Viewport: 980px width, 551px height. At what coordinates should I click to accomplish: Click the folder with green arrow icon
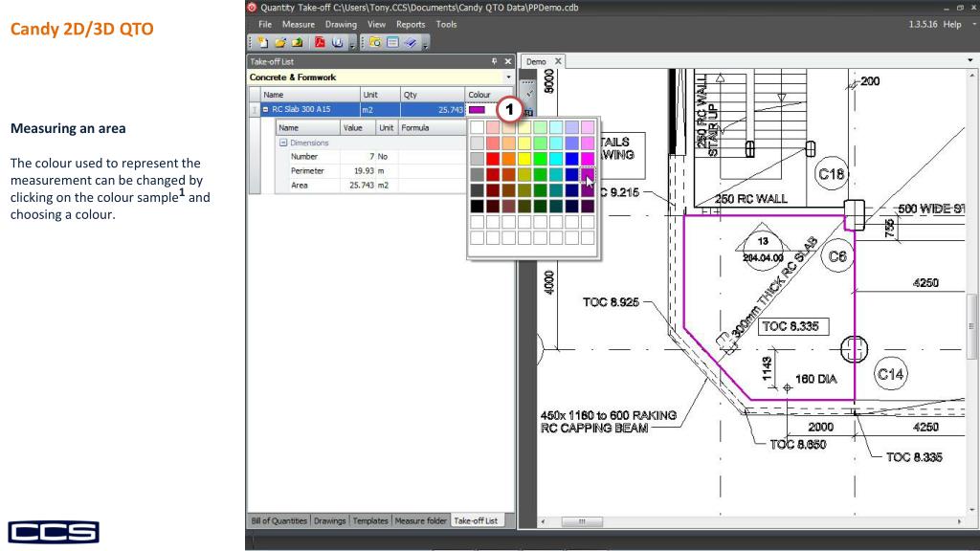click(297, 42)
